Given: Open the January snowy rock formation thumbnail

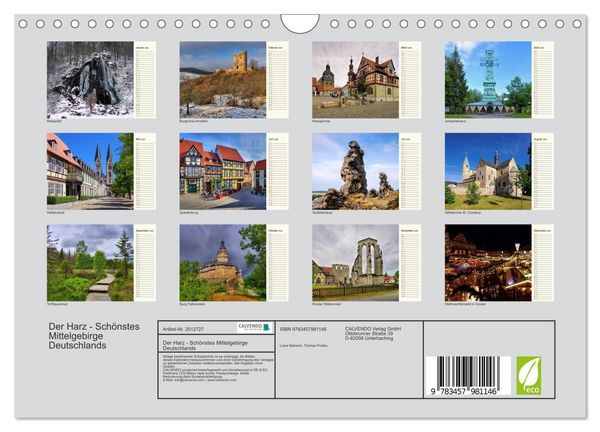Looking at the screenshot, I should tap(90, 80).
